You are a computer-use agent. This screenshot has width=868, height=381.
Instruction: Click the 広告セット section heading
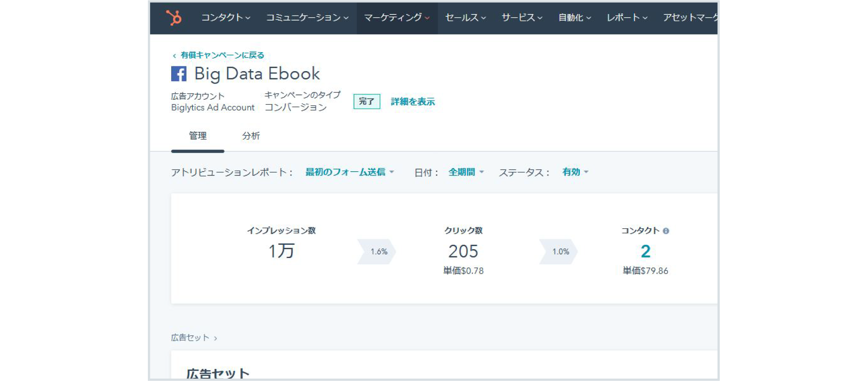click(218, 373)
